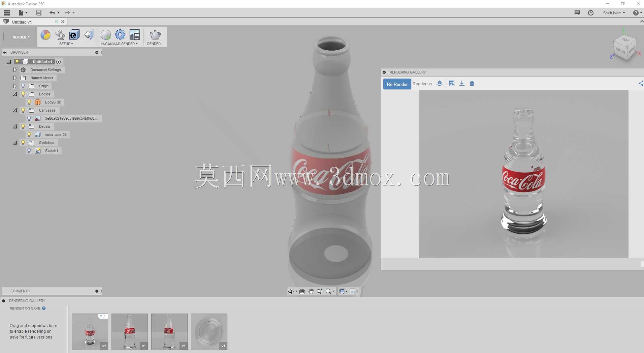
Task: Open Grid and Snaps dropdown
Action: (354, 292)
